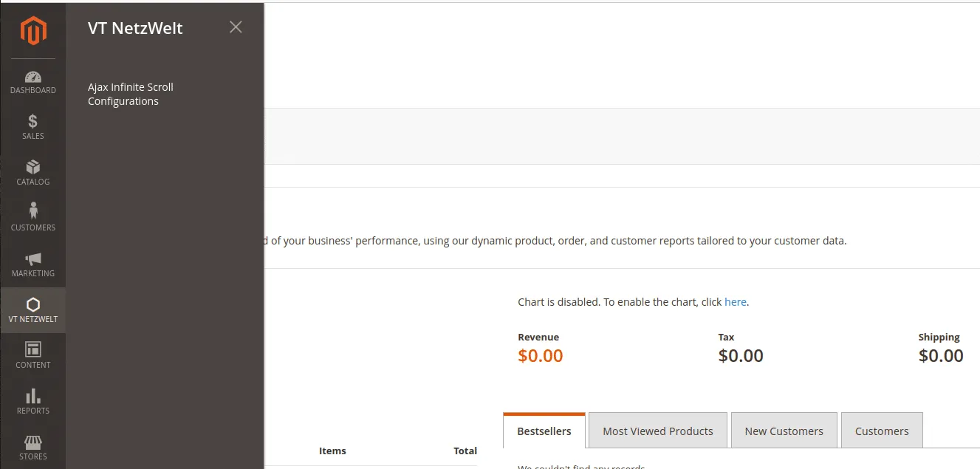Open the Reports bar-chart icon menu
This screenshot has height=469, width=980.
tap(33, 402)
